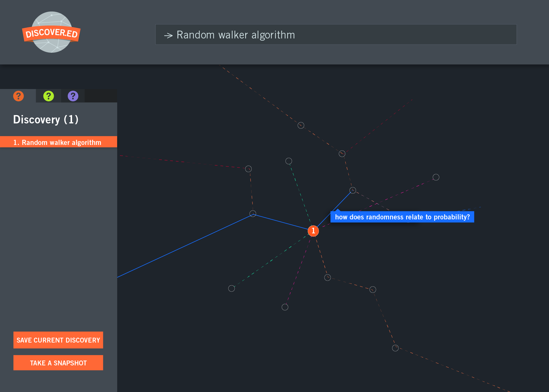
Task: Select the orange question mark tab
Action: (18, 96)
